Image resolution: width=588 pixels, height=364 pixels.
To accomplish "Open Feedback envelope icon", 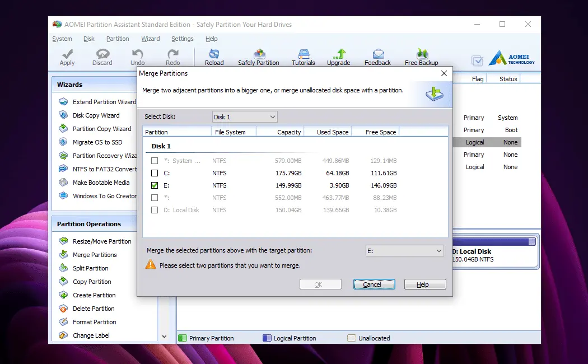I will (378, 54).
